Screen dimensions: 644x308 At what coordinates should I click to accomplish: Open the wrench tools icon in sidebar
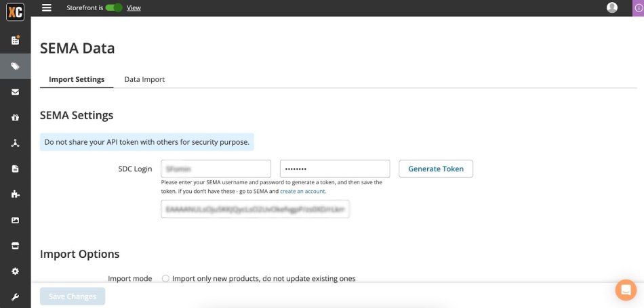point(15,297)
